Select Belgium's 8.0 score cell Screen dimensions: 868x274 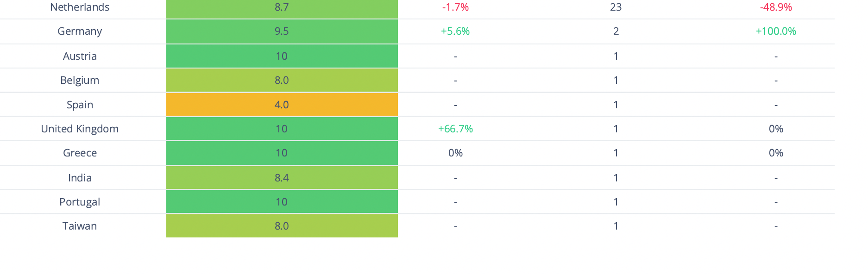pos(282,80)
